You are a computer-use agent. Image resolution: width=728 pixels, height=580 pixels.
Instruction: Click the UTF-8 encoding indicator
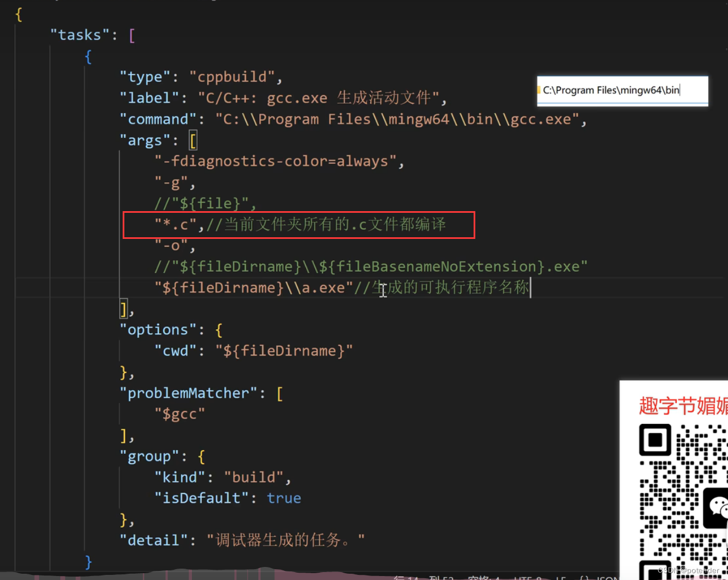click(528, 578)
